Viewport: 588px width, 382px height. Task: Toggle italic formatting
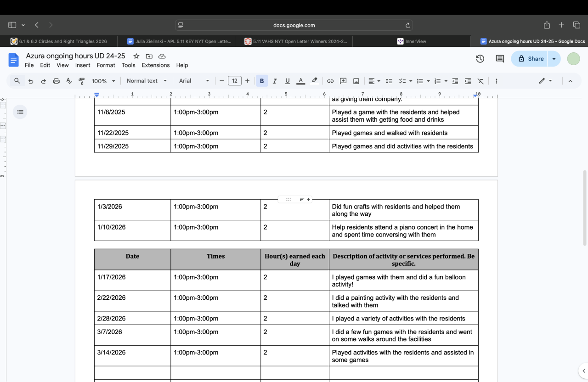pyautogui.click(x=275, y=81)
